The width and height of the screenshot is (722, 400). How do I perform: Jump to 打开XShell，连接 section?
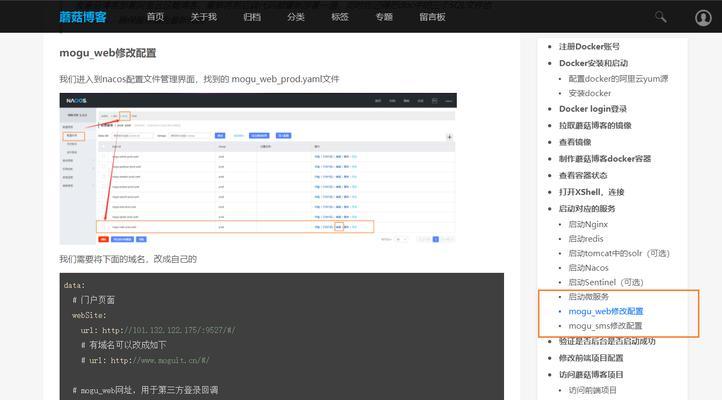591,192
